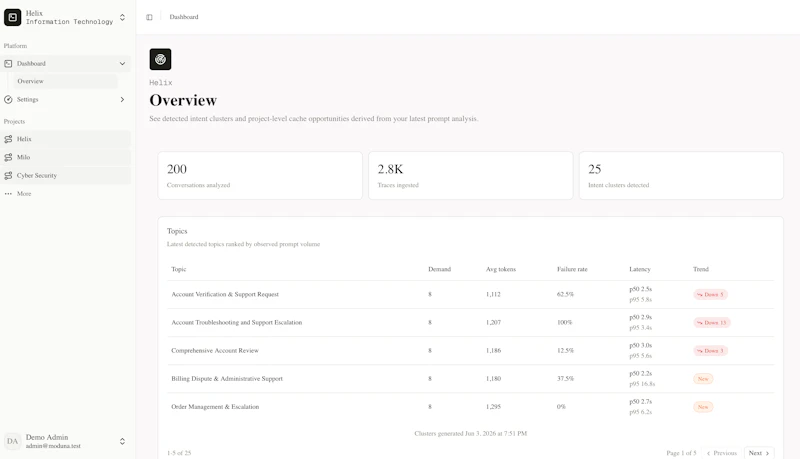The width and height of the screenshot is (800, 459).
Task: Click the More ellipsis icon
Action: tap(8, 194)
